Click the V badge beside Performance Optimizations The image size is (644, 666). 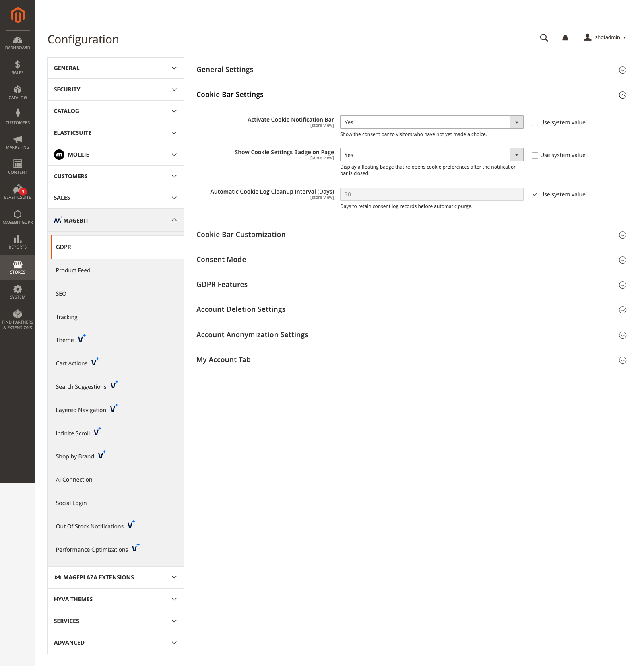tap(136, 548)
